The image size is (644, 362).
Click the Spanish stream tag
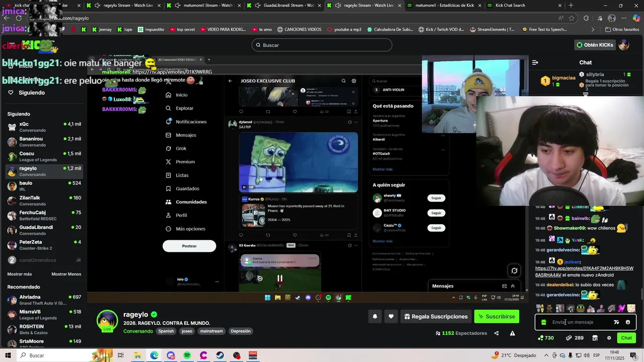click(166, 331)
